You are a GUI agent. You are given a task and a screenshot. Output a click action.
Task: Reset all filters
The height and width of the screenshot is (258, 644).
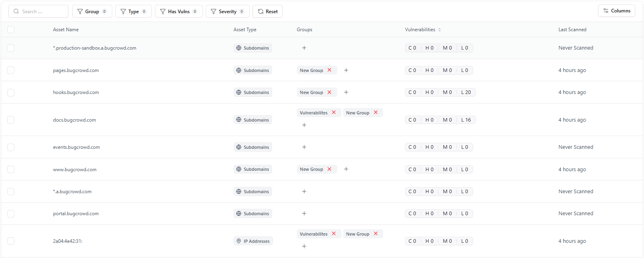[x=268, y=12]
